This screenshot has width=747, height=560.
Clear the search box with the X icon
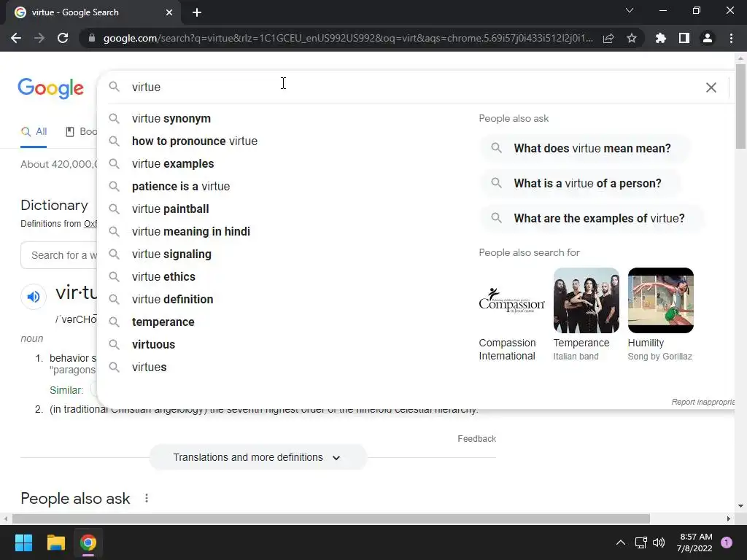coord(711,87)
